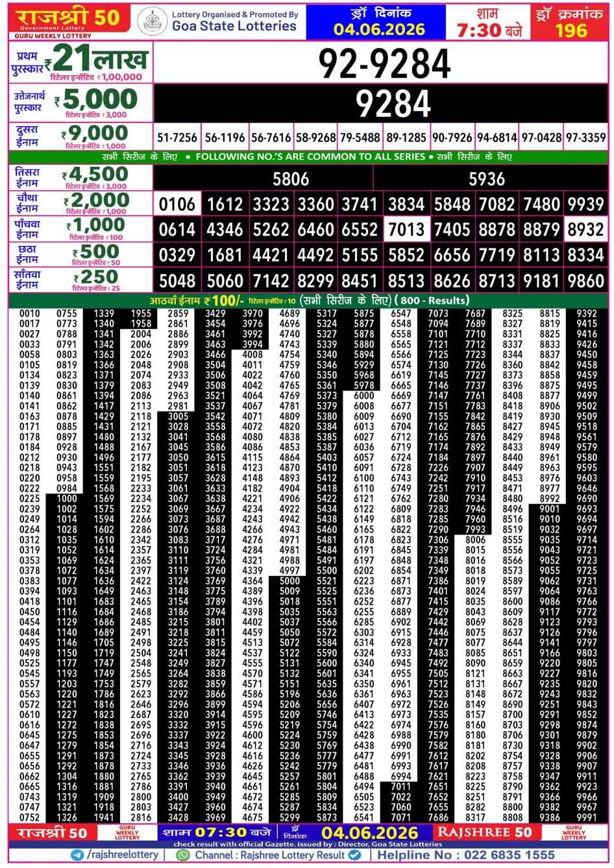Select second prize number 56-1196
Viewport: 614px width, 868px height.
tap(225, 138)
